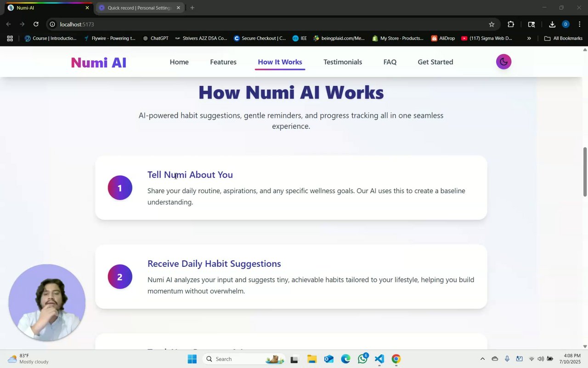Open the Flywire bookmark

pos(110,38)
